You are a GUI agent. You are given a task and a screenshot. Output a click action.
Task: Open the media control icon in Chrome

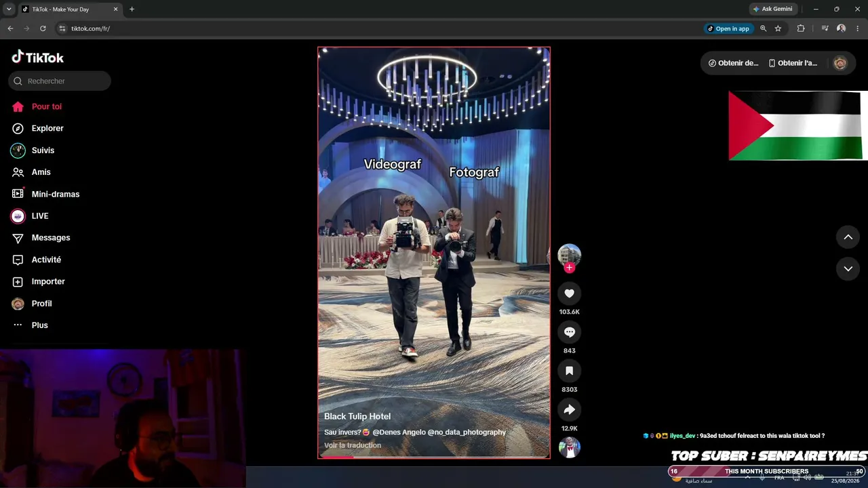(825, 28)
